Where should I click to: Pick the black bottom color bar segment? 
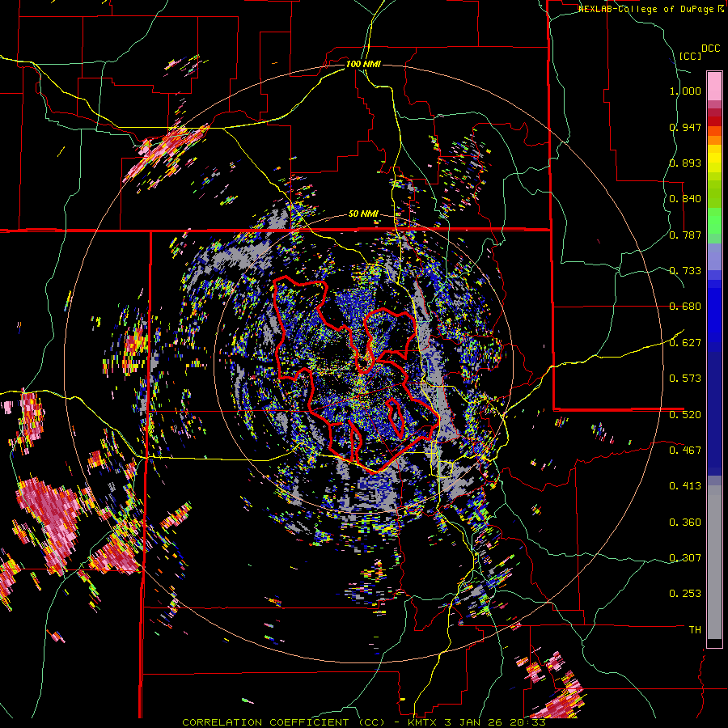714,643
